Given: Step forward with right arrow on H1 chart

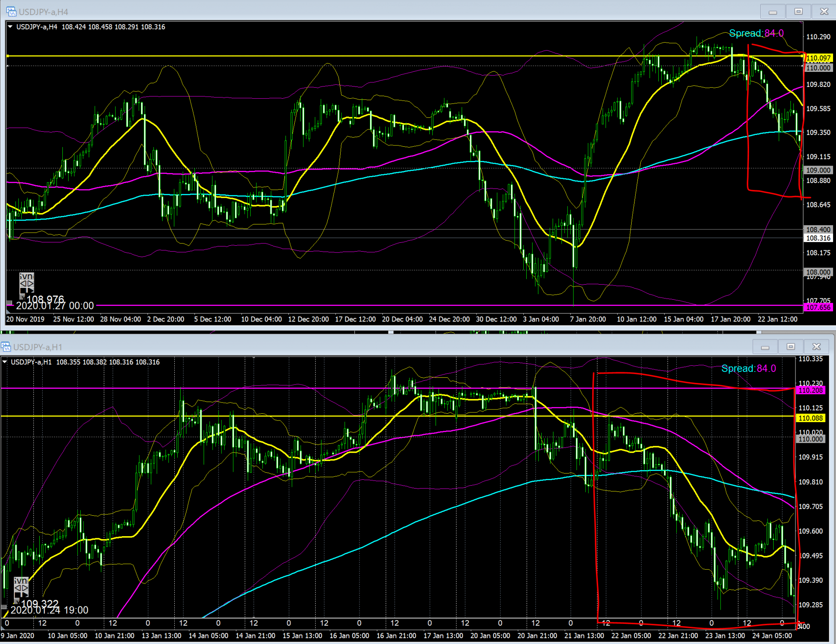Looking at the screenshot, I should tap(25, 588).
